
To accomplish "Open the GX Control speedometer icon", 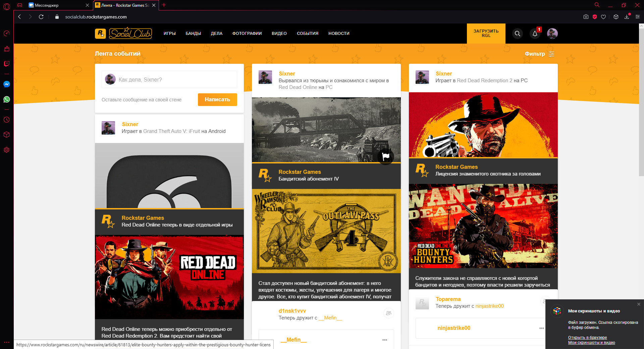I will [x=7, y=34].
